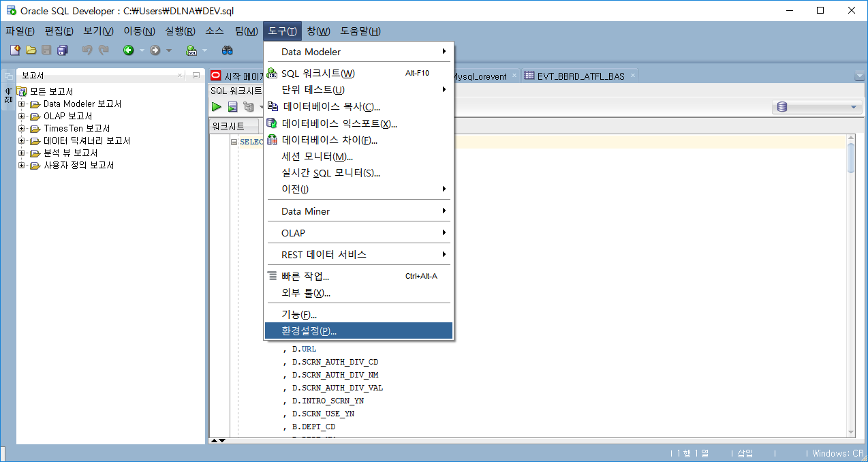Open 이전(I) submenu

(358, 189)
